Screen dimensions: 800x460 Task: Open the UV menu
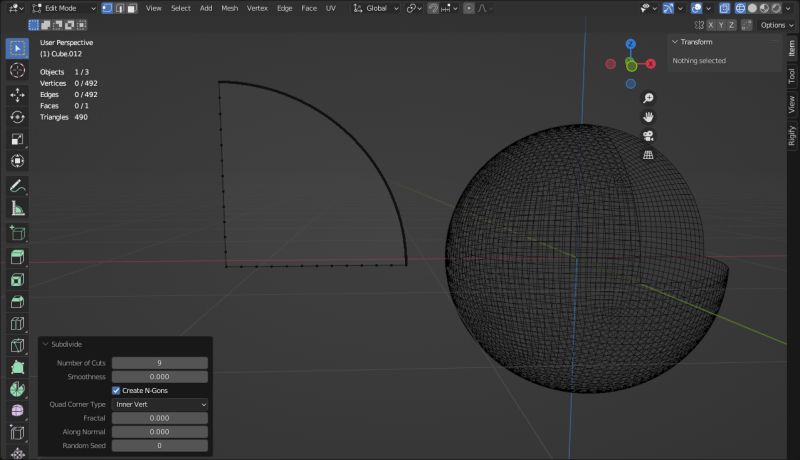(331, 8)
